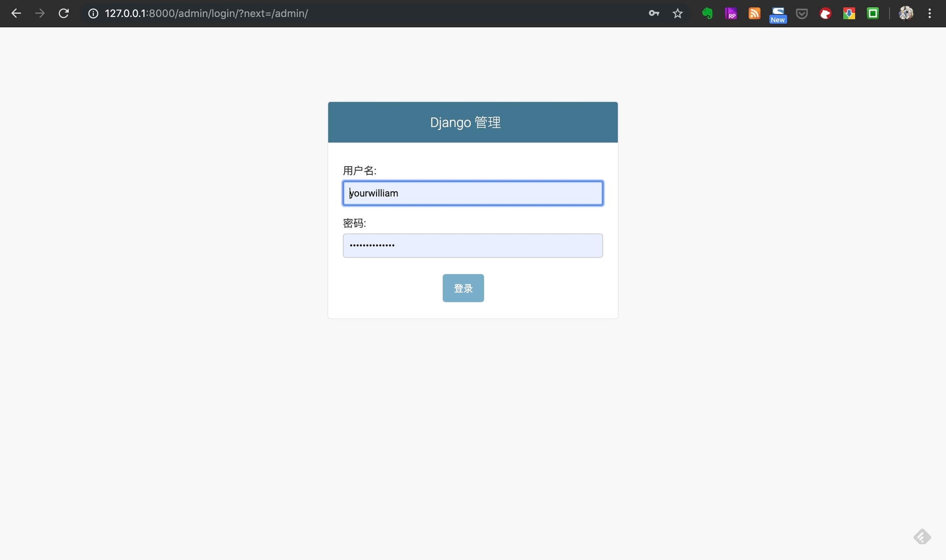Open the Chrome profile avatar
Screen dimensions: 946x560
point(906,14)
